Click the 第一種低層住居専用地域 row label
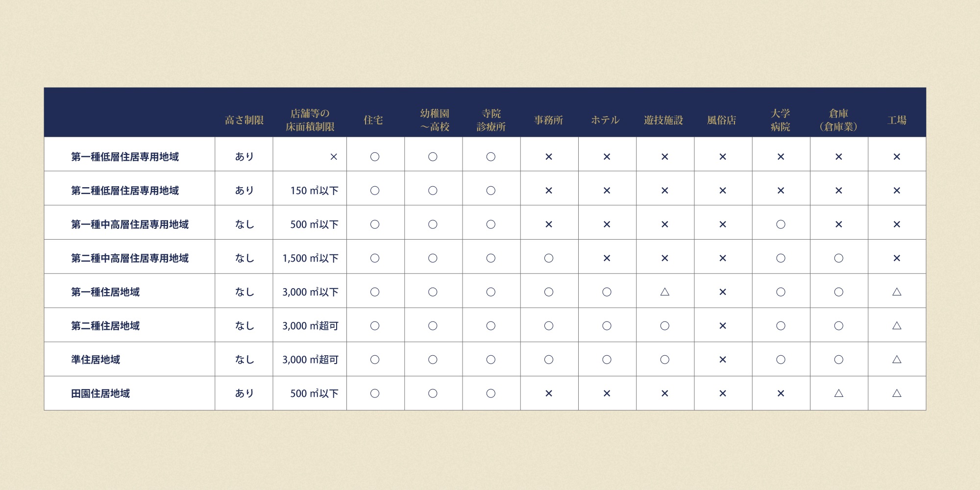This screenshot has height=490, width=980. [x=125, y=157]
